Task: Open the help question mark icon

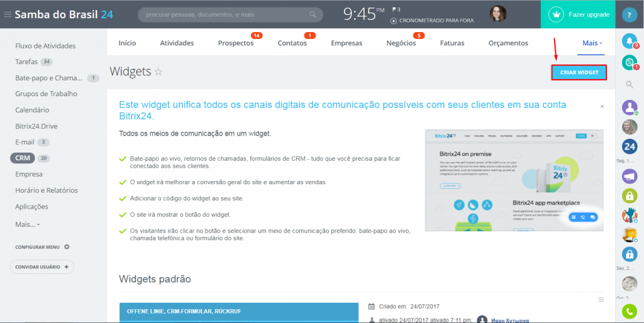Action: point(629,15)
